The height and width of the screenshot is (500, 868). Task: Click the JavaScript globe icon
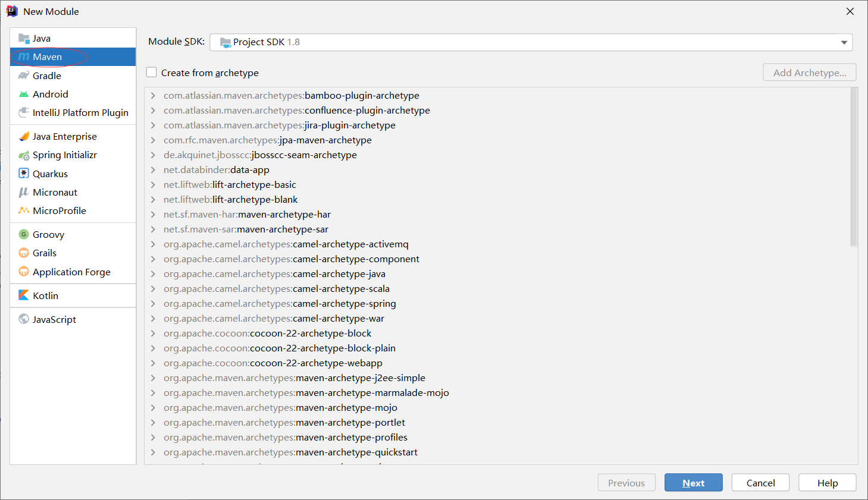[24, 319]
